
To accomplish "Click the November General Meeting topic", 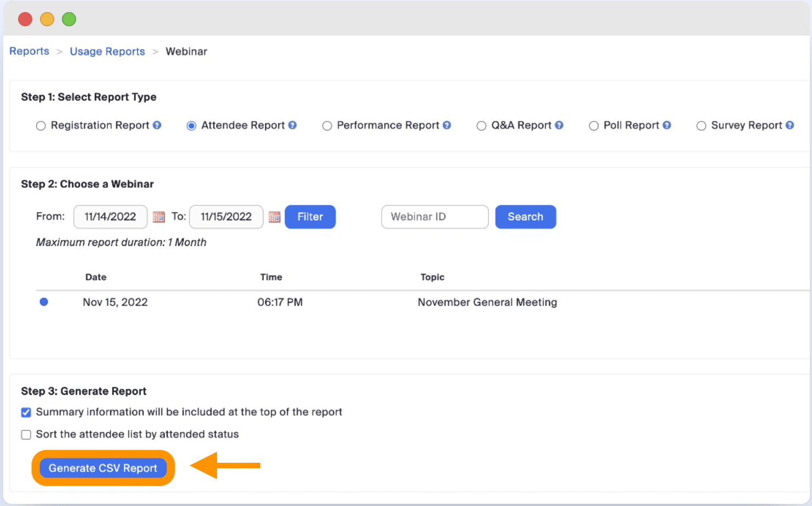I will tap(487, 302).
